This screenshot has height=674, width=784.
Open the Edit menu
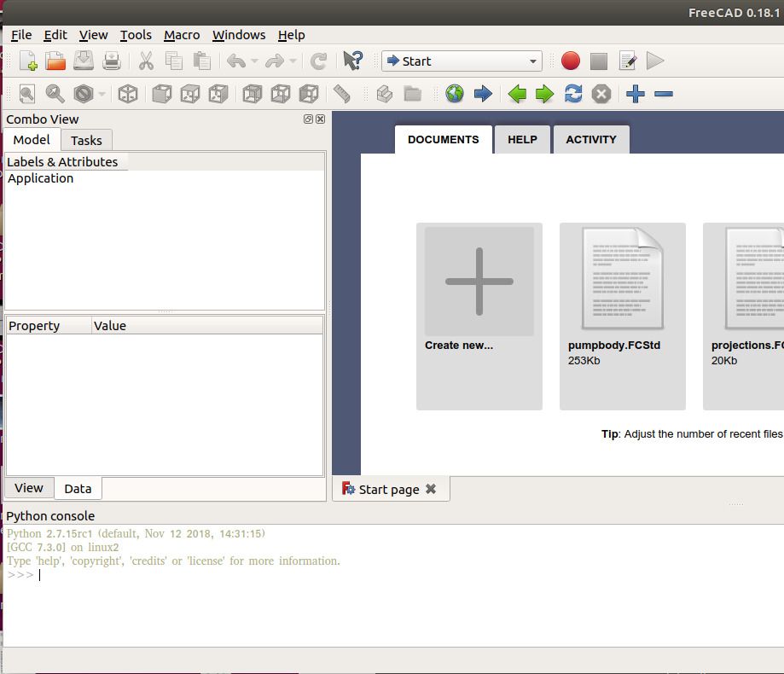(x=55, y=35)
